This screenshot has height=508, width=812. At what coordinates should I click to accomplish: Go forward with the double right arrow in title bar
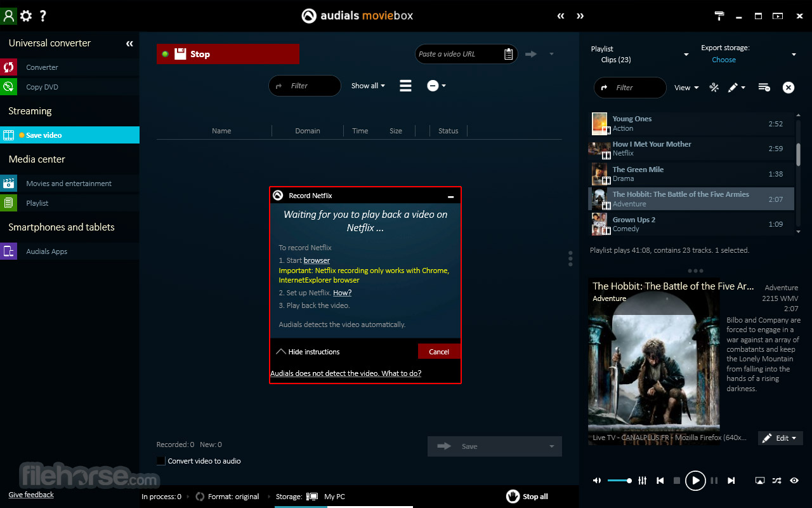tap(580, 16)
